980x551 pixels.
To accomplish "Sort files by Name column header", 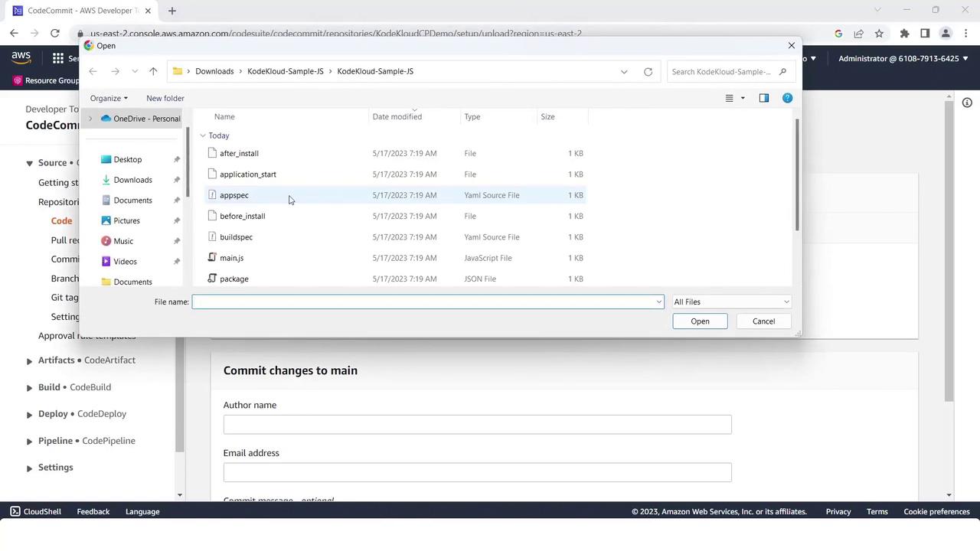I will (224, 116).
